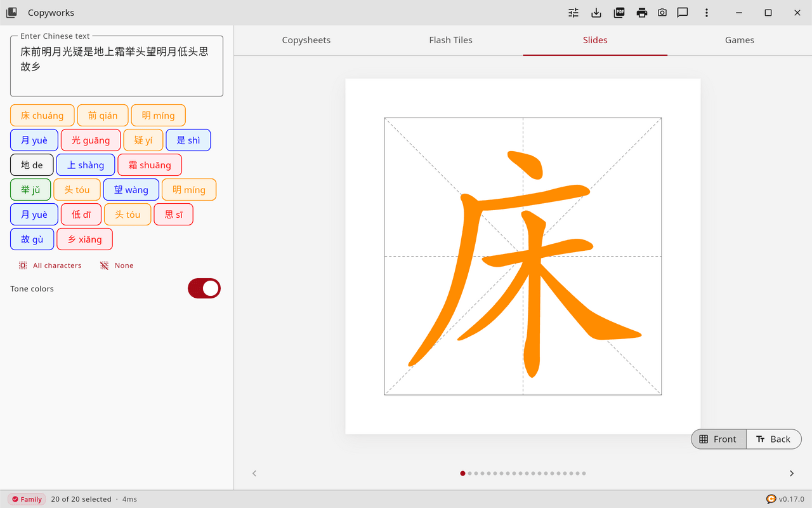This screenshot has width=812, height=508.
Task: Click the Copyworks app logo icon
Action: coord(11,13)
